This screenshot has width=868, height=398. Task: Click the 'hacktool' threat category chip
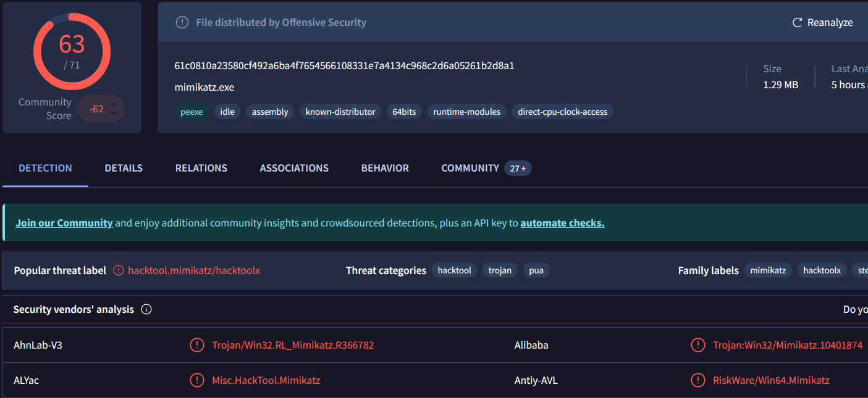[x=454, y=270]
